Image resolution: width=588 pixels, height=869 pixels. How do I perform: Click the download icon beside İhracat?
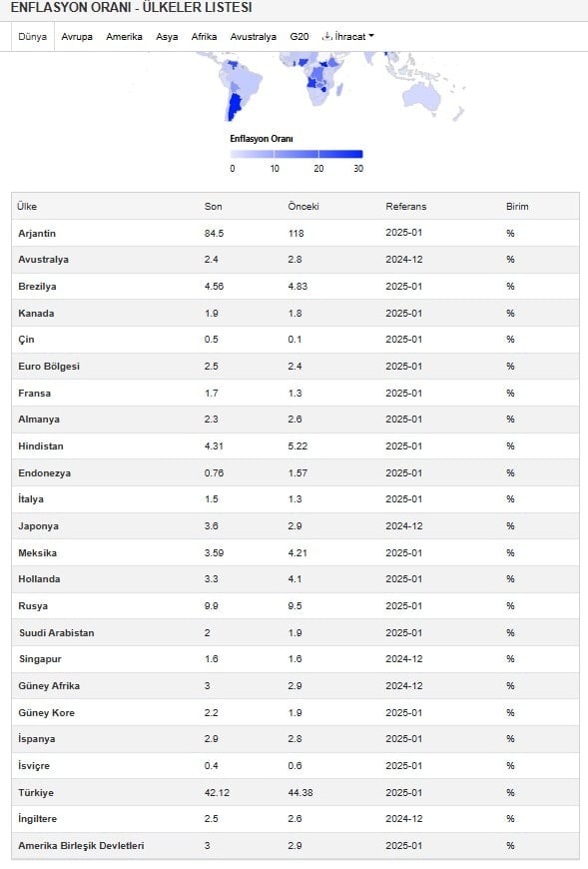pos(327,36)
